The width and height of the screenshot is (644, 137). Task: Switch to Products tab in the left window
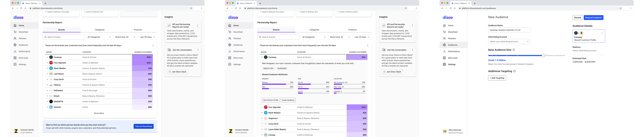138,30
